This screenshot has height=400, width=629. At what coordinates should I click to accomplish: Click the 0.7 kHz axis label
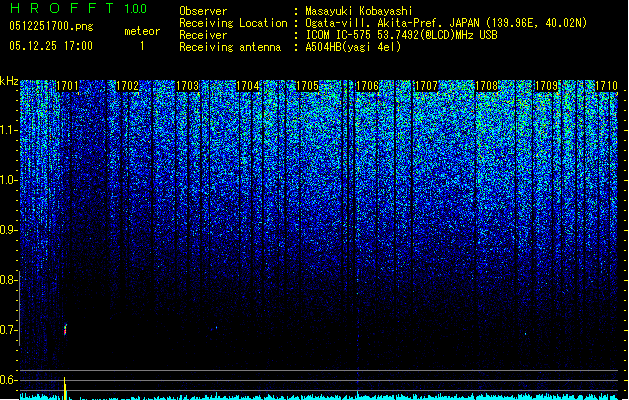coord(8,330)
